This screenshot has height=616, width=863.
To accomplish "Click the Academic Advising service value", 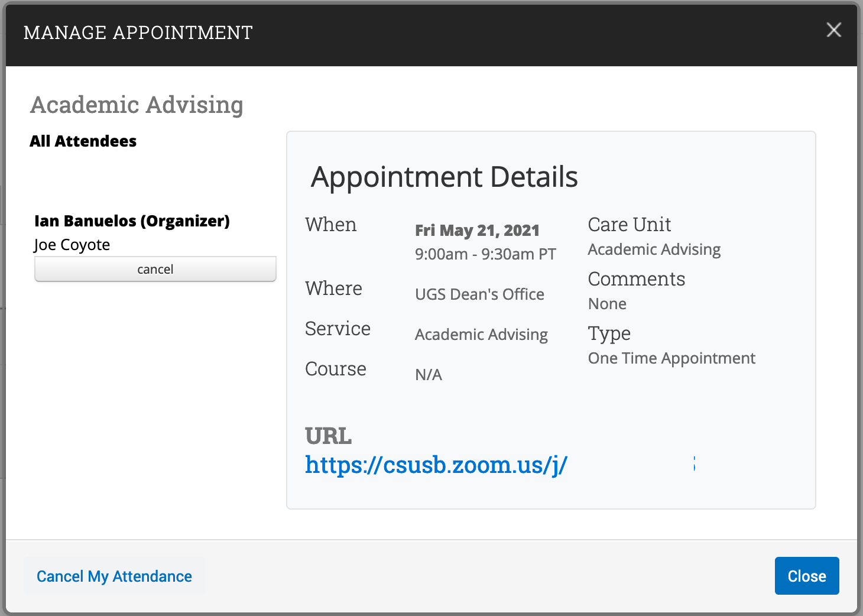I will (481, 335).
